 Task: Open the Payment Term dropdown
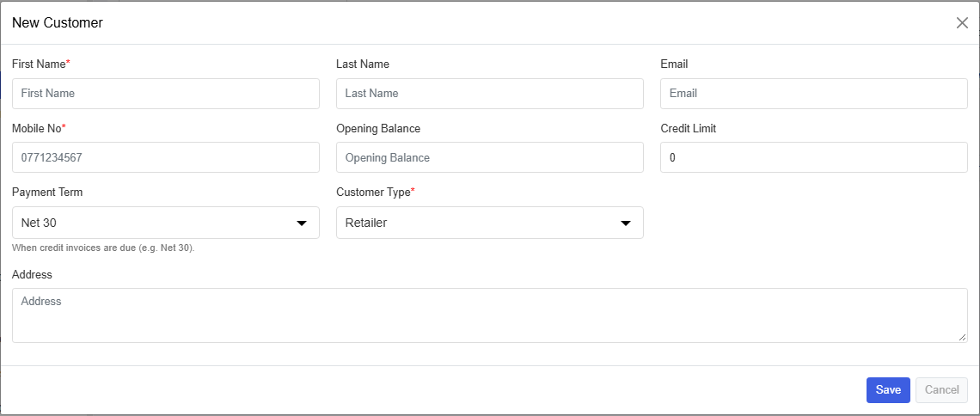point(166,223)
